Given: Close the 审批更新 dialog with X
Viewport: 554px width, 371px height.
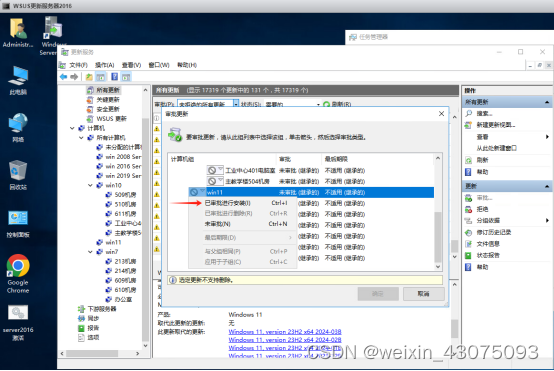Looking at the screenshot, I should pyautogui.click(x=441, y=114).
